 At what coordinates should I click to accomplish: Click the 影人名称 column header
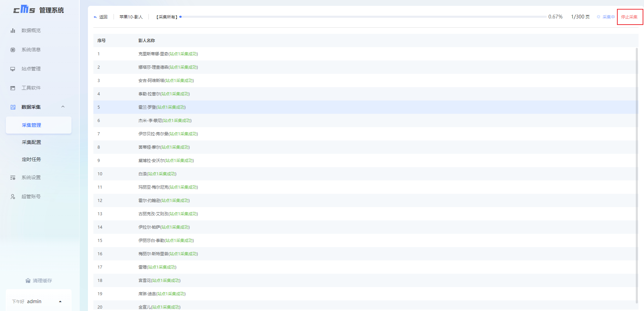[x=147, y=40]
